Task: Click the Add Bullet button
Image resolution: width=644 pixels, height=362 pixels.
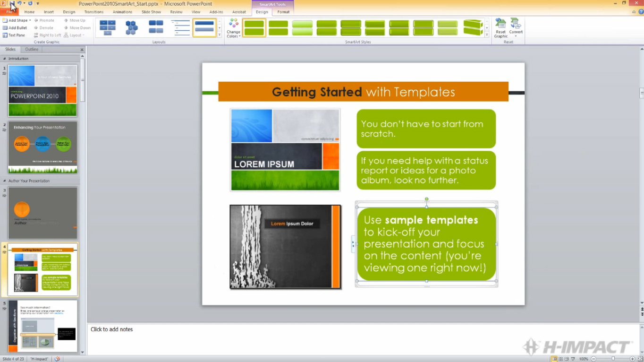Action: (15, 28)
